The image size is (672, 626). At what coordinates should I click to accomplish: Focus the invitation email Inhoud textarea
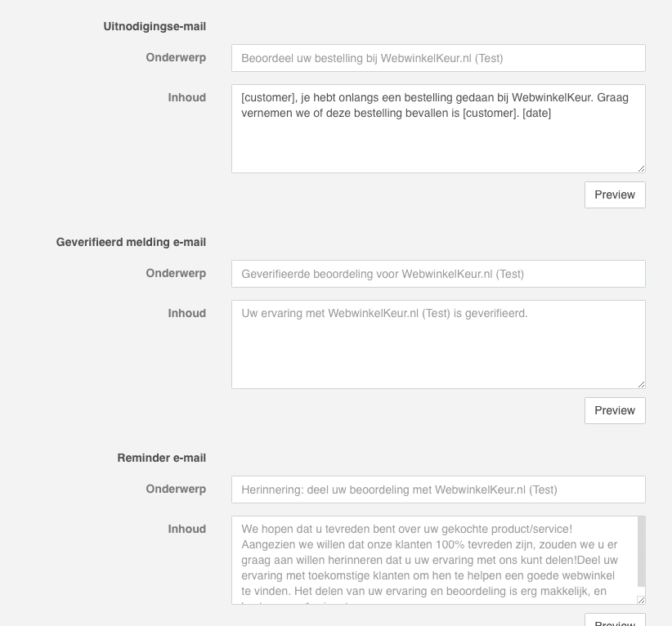point(438,139)
